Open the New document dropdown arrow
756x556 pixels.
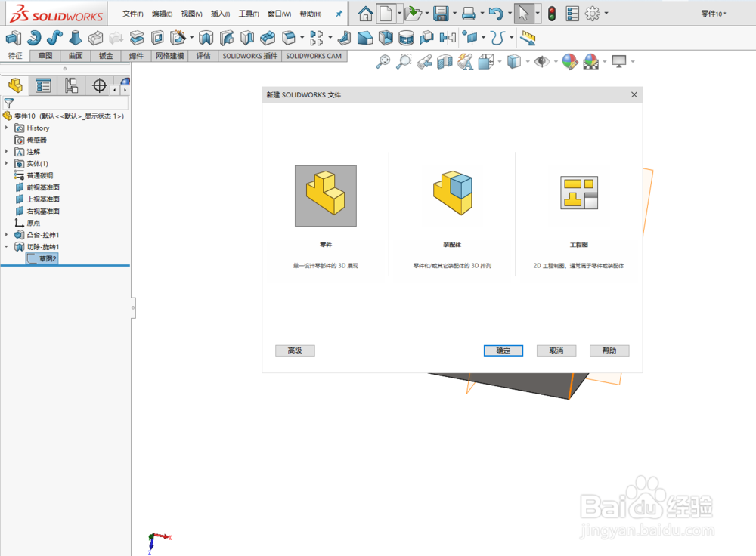(x=399, y=14)
